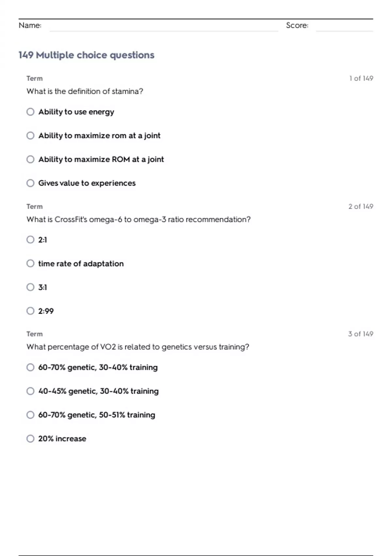Pick the 3:1 ratio answer
392x556 pixels.
coord(30,287)
